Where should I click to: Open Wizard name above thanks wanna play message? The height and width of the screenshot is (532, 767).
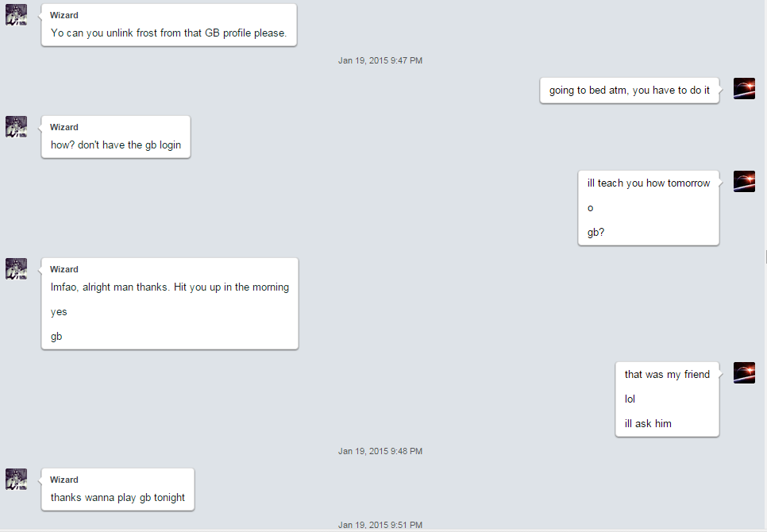[64, 480]
